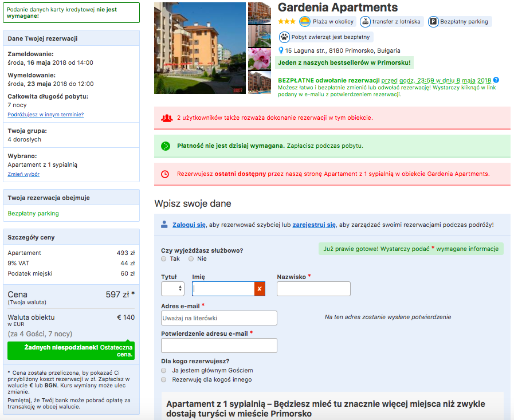Open the pink flower thumbnail photo
Viewport: 514px width, 420px height.
[260, 60]
